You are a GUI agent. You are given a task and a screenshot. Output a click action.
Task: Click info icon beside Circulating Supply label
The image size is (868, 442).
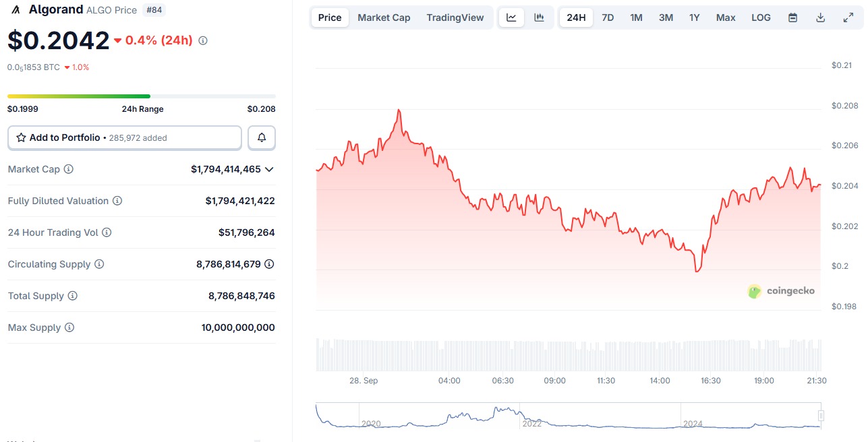coord(99,264)
